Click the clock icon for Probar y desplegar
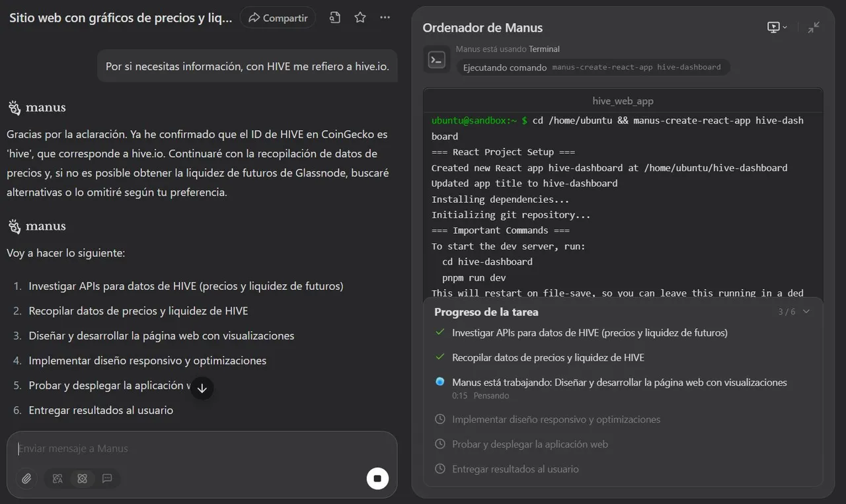Screen dimensions: 846x504 (440, 444)
